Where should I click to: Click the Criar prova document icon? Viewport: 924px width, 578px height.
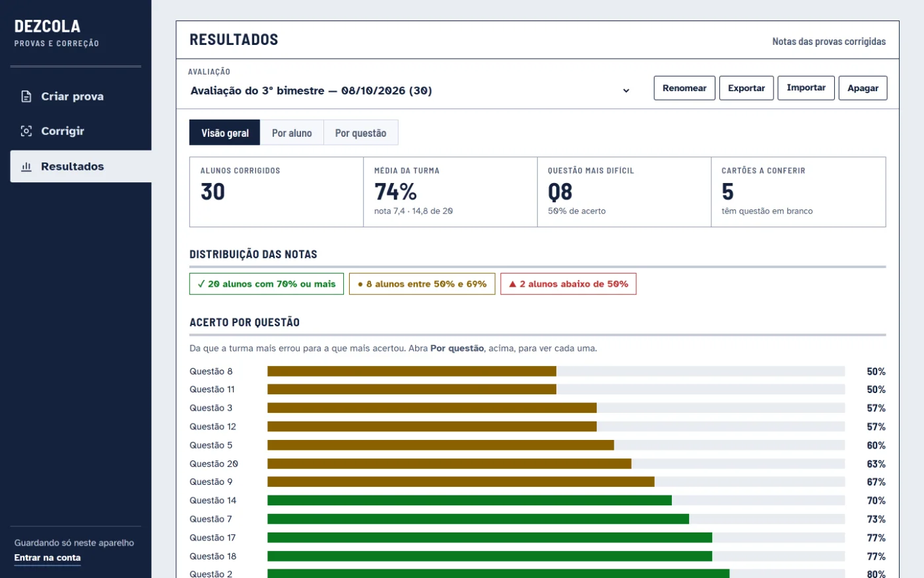26,96
